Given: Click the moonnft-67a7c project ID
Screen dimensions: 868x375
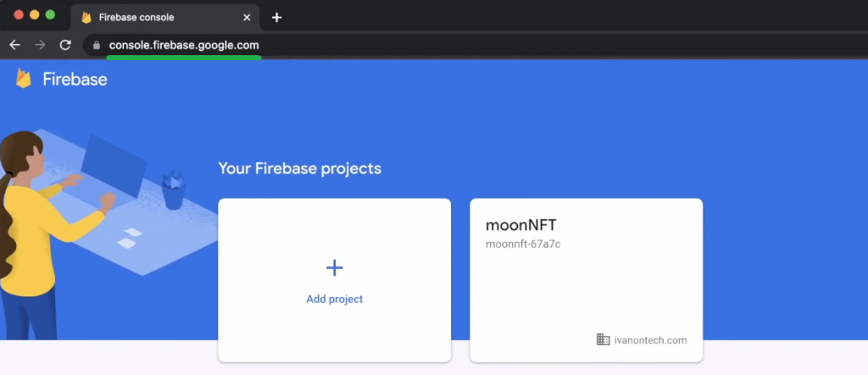Looking at the screenshot, I should (x=523, y=243).
